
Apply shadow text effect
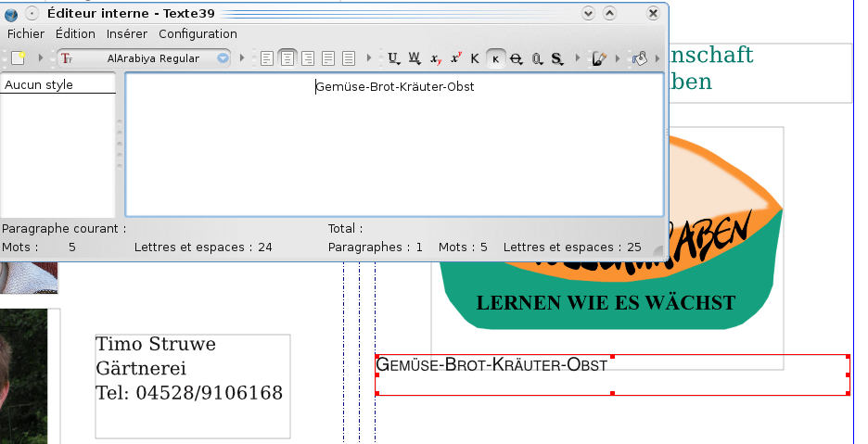(557, 58)
